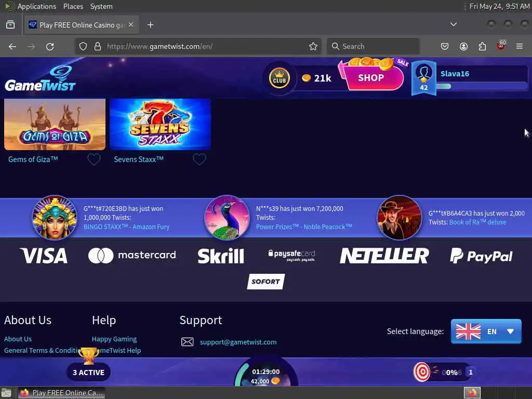Click the Amazon Fury winner portrait
Viewport: 532px width, 399px height.
tap(54, 218)
